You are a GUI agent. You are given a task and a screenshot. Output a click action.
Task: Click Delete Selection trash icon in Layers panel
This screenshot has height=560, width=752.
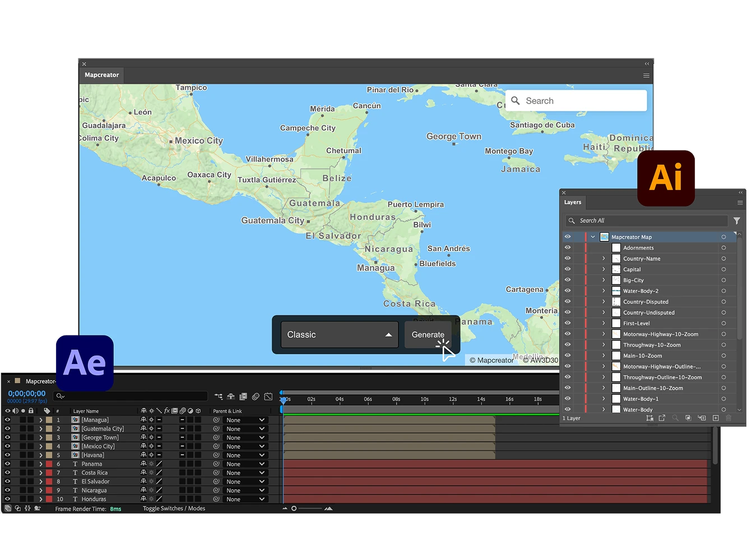tap(729, 418)
